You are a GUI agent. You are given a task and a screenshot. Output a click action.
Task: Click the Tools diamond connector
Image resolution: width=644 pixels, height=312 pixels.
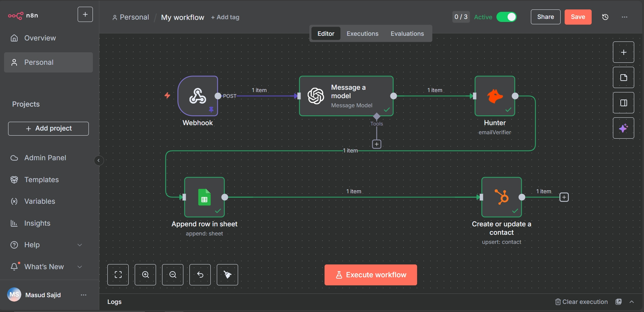point(377,116)
